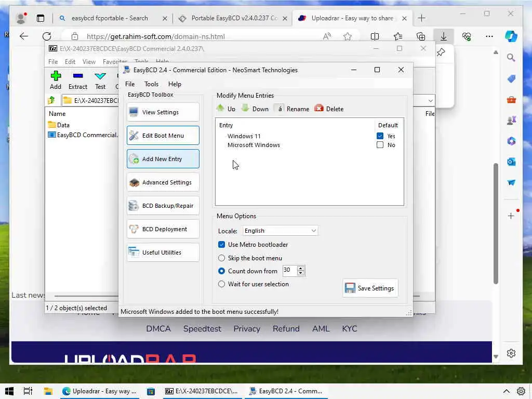Screen dimensions: 532x399
Task: Open Copilot icon in Edge
Action: point(511,36)
